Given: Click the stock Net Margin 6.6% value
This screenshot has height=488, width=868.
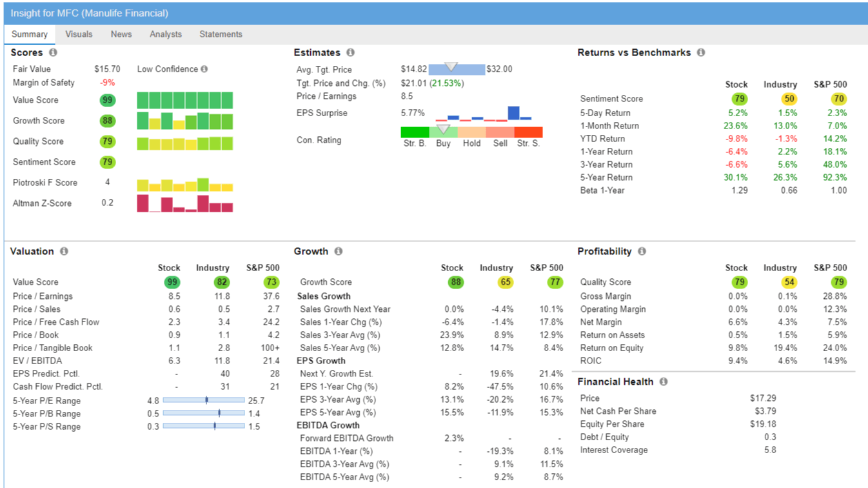Looking at the screenshot, I should point(737,322).
